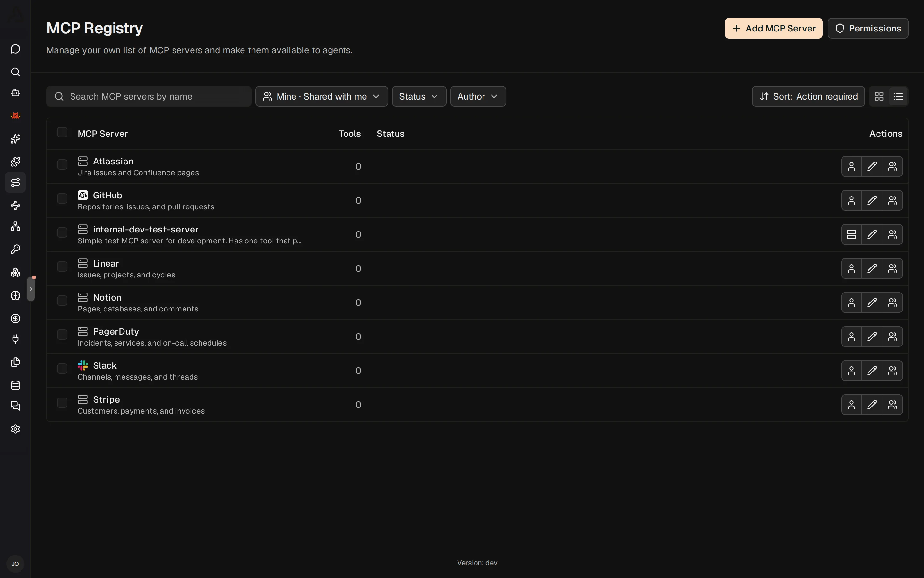Switch to list view layout
Viewport: 924px width, 578px height.
pyautogui.click(x=898, y=96)
